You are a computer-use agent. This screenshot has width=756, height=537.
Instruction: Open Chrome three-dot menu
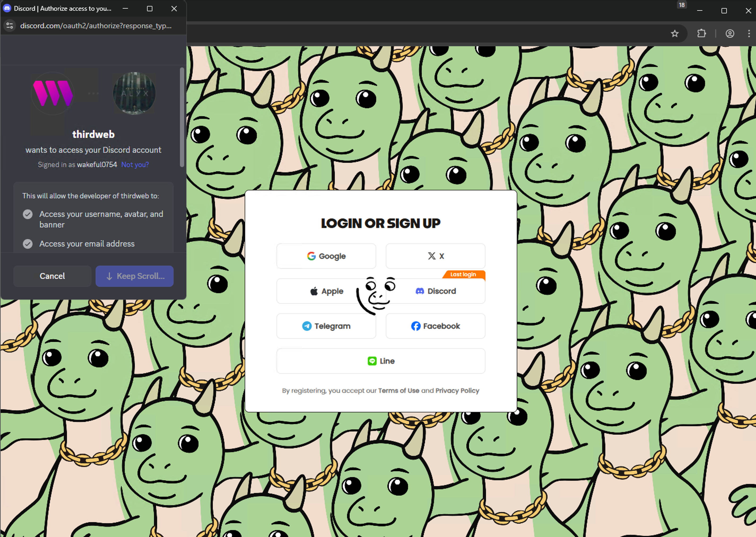pyautogui.click(x=749, y=33)
